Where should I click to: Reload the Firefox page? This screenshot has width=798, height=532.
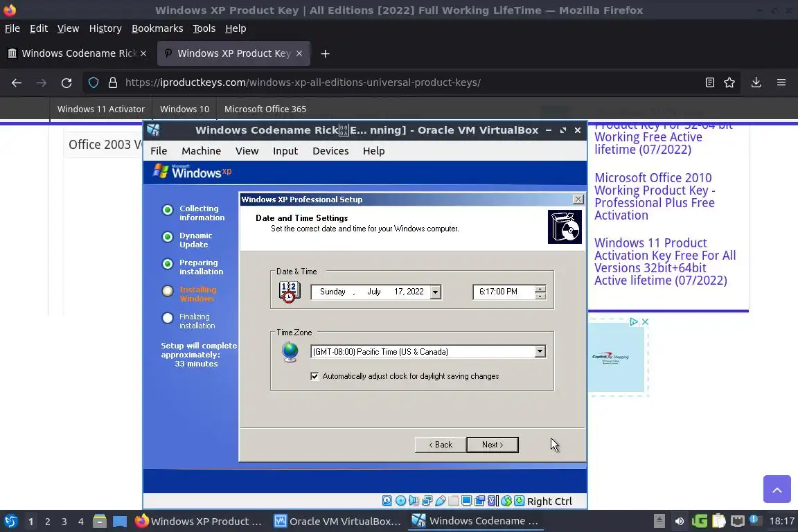(x=66, y=82)
